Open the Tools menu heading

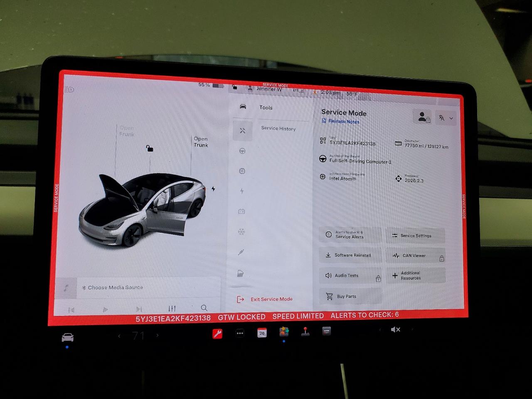266,107
